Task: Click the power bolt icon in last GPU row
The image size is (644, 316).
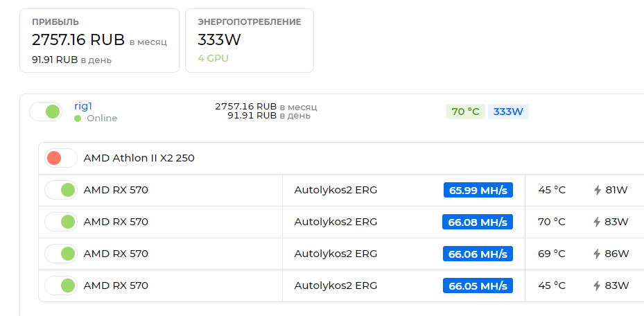Action: (x=598, y=286)
